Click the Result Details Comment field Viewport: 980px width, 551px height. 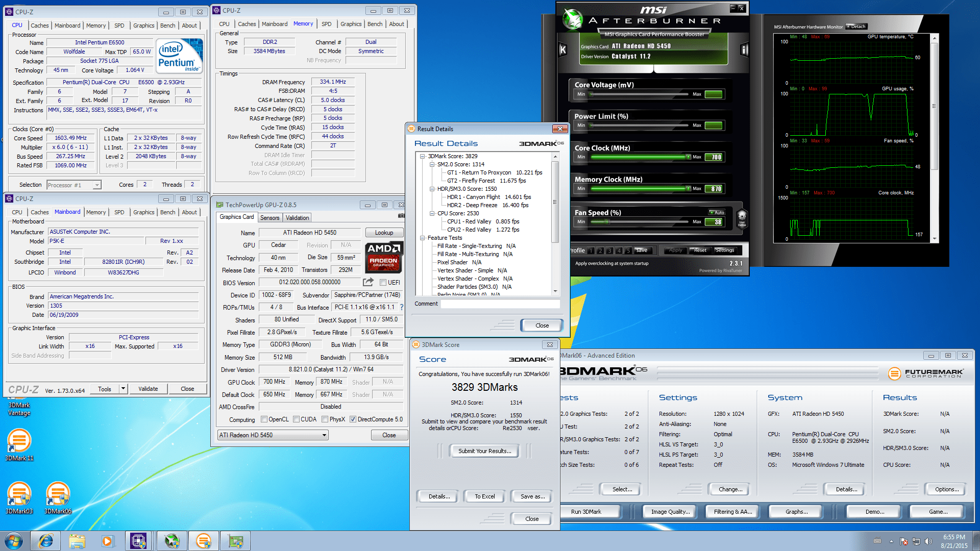point(500,304)
